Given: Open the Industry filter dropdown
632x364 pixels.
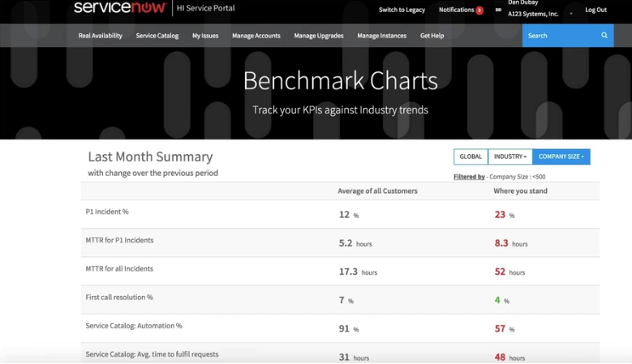Looking at the screenshot, I should (x=510, y=156).
